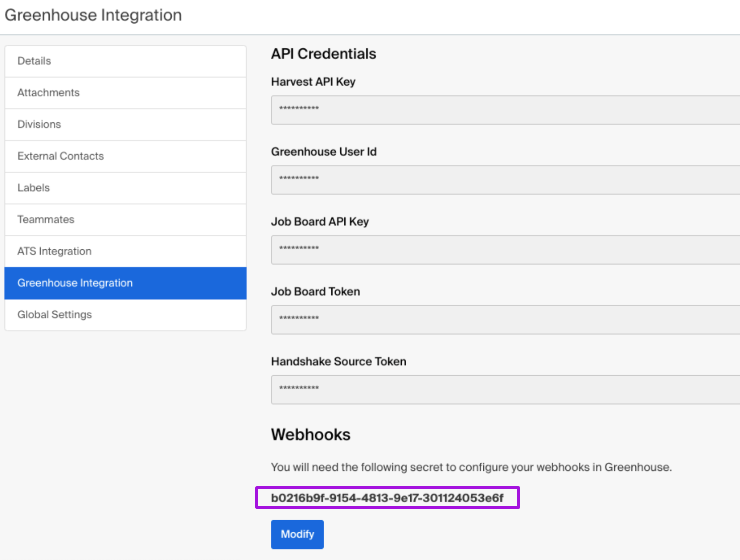This screenshot has width=740, height=560.
Task: Focus the Handshake Source Token input box
Action: [503, 389]
